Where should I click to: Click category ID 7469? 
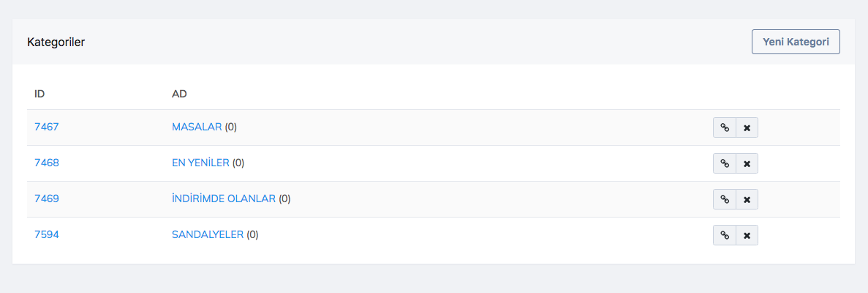click(x=47, y=199)
